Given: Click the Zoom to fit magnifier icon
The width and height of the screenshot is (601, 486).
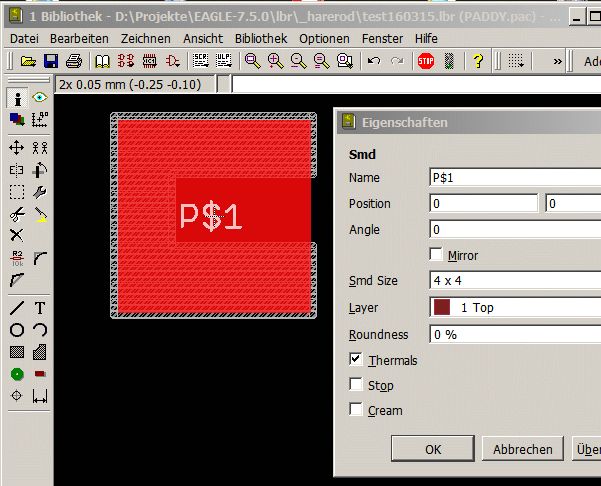Looking at the screenshot, I should pyautogui.click(x=253, y=61).
